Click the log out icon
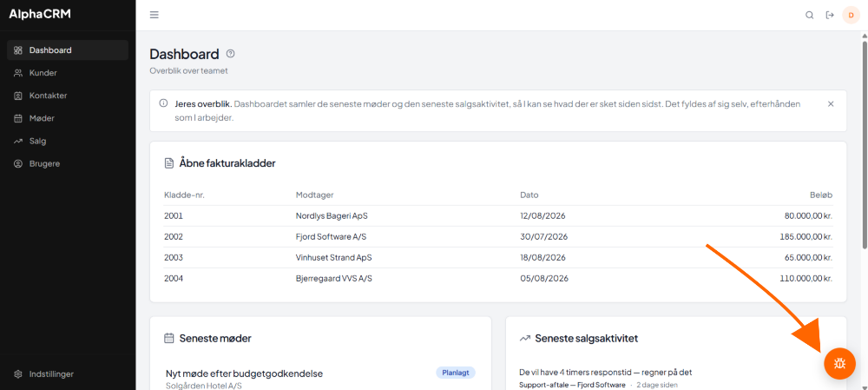The width and height of the screenshot is (868, 390). pyautogui.click(x=830, y=15)
